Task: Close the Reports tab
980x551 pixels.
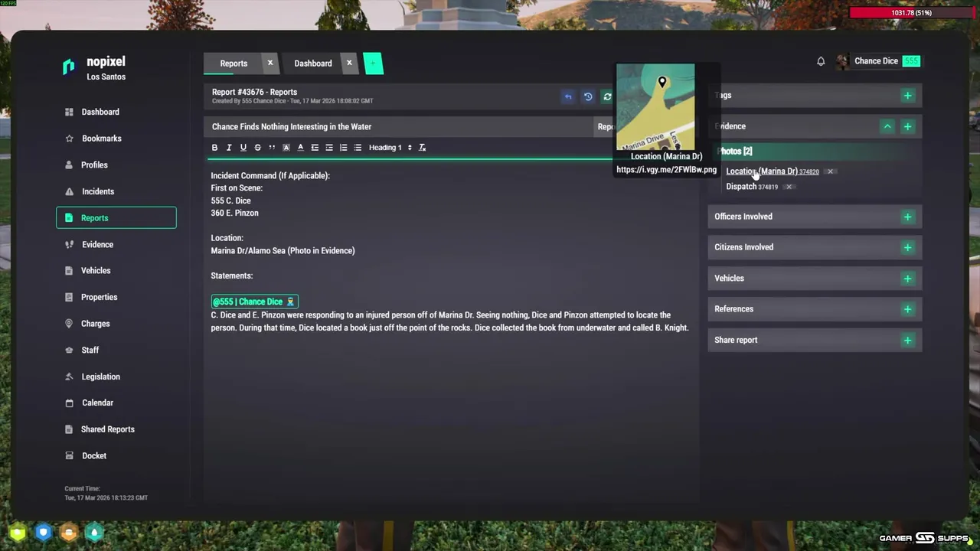Action: [269, 63]
